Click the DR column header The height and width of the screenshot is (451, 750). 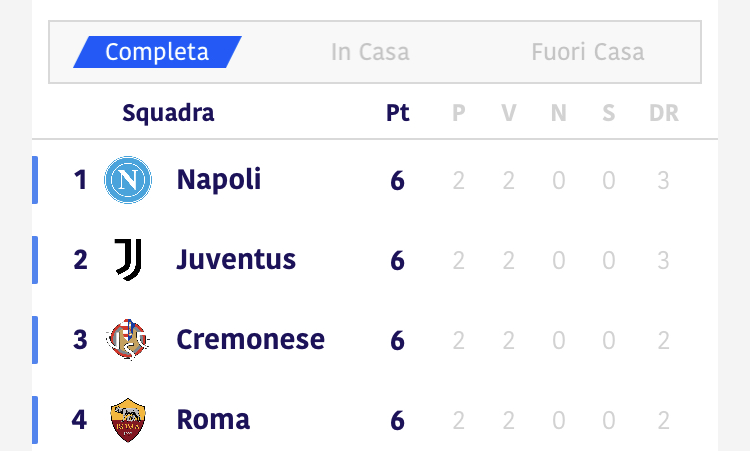click(664, 113)
